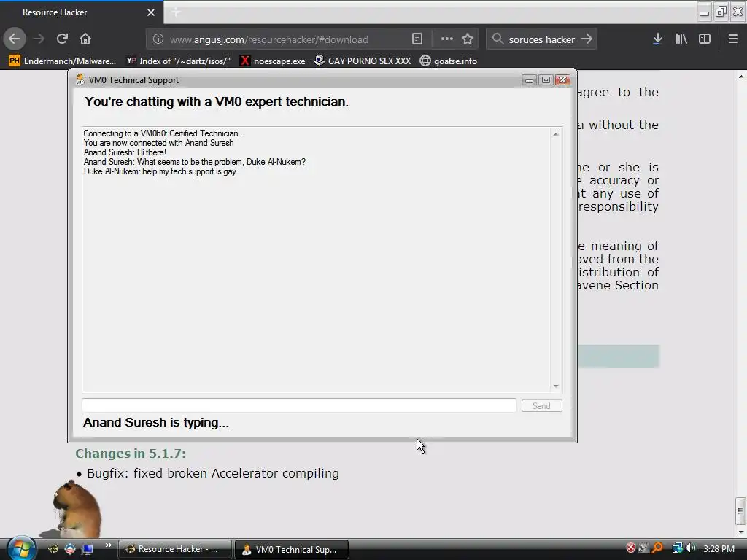Close the VM0 Technical Support window
This screenshot has height=560, width=747.
562,80
